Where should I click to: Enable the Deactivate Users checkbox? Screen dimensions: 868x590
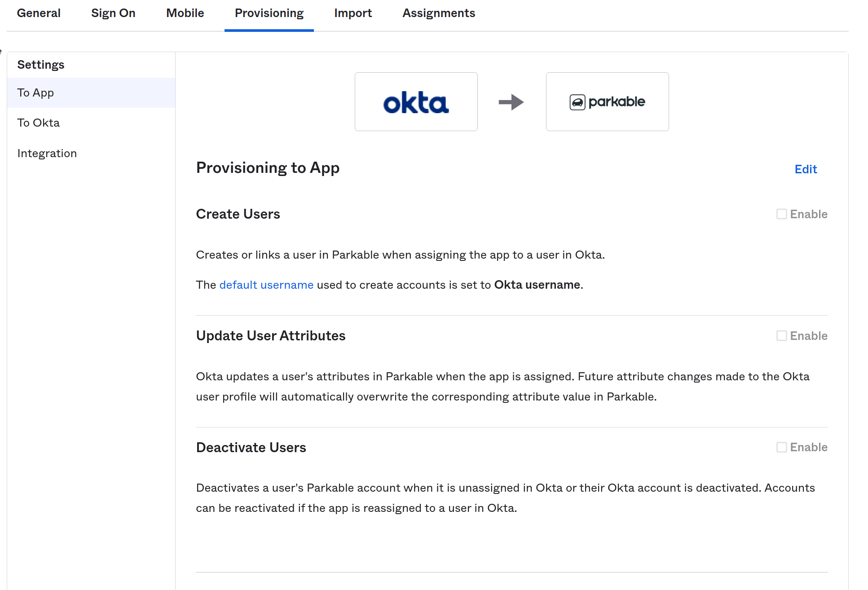coord(782,447)
